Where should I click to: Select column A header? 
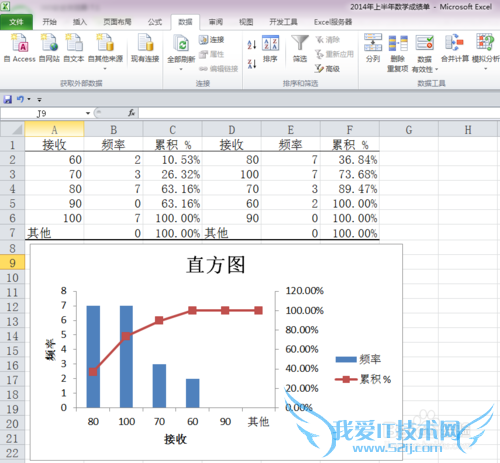tap(54, 129)
